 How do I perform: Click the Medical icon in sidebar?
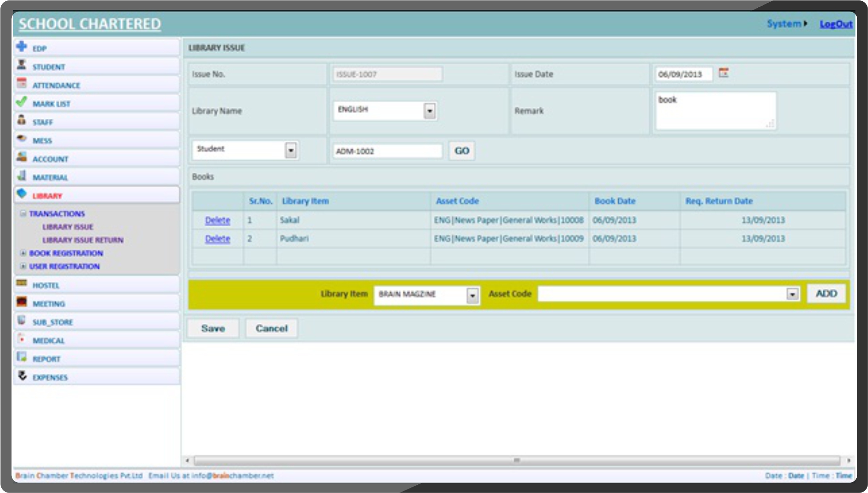(22, 338)
